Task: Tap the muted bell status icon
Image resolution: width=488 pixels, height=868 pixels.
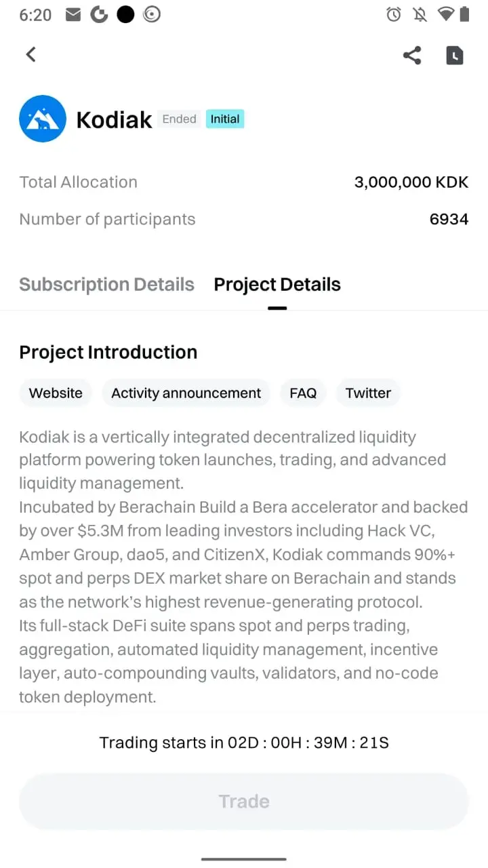Action: click(x=420, y=15)
